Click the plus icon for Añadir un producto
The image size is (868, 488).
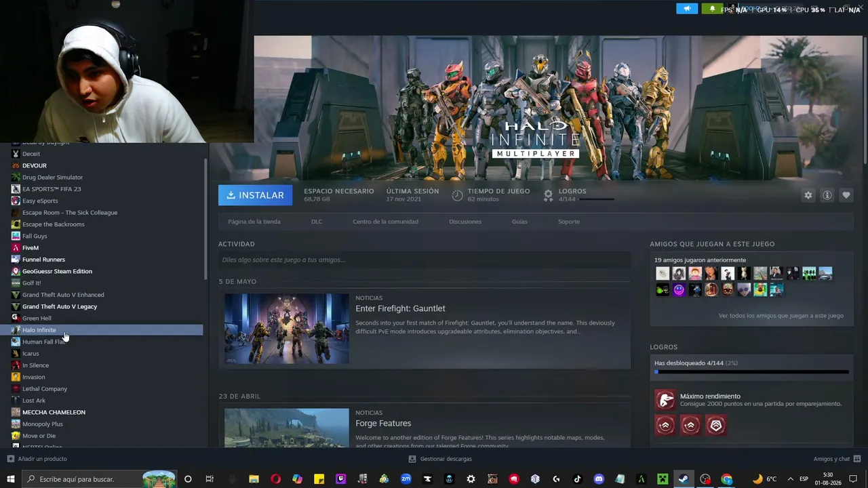(x=10, y=459)
